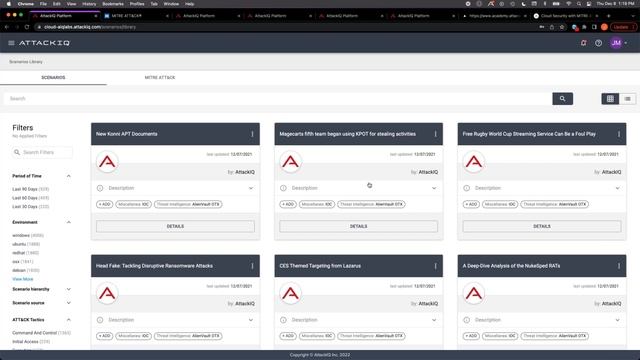Click the AttackIQ logo
Screen dimensions: 640x360
44,43
